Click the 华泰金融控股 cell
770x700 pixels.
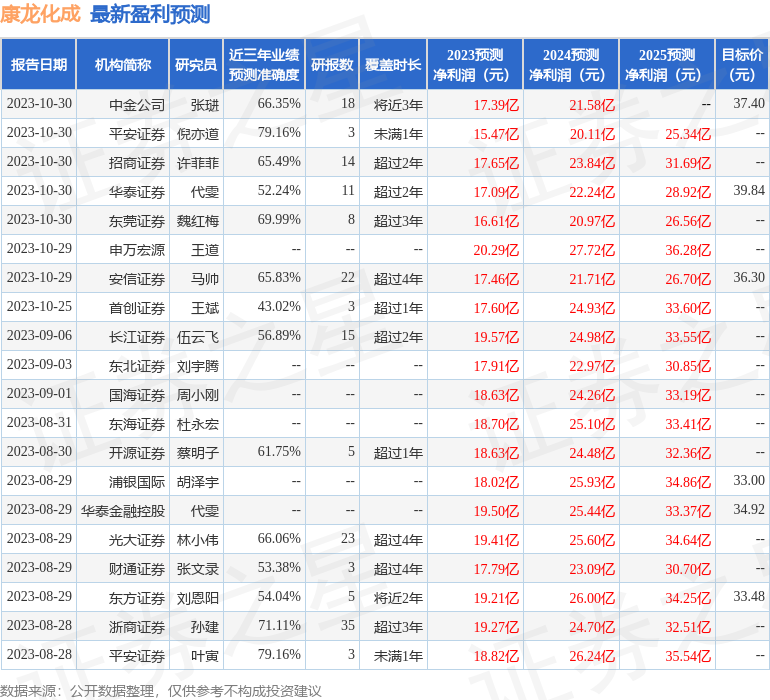coord(123,510)
